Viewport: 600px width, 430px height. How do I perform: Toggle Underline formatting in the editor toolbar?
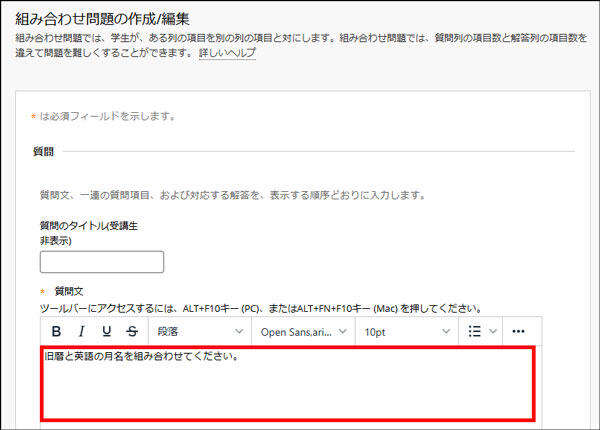pyautogui.click(x=107, y=331)
